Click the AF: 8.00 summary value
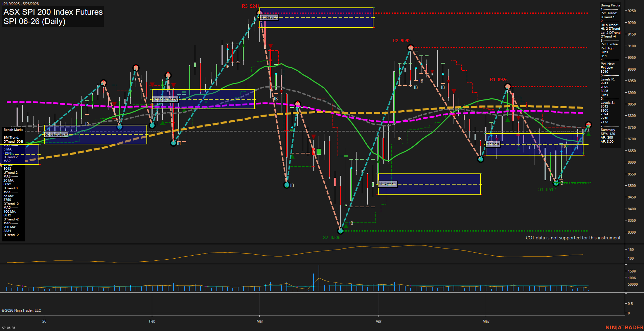 tap(607, 142)
